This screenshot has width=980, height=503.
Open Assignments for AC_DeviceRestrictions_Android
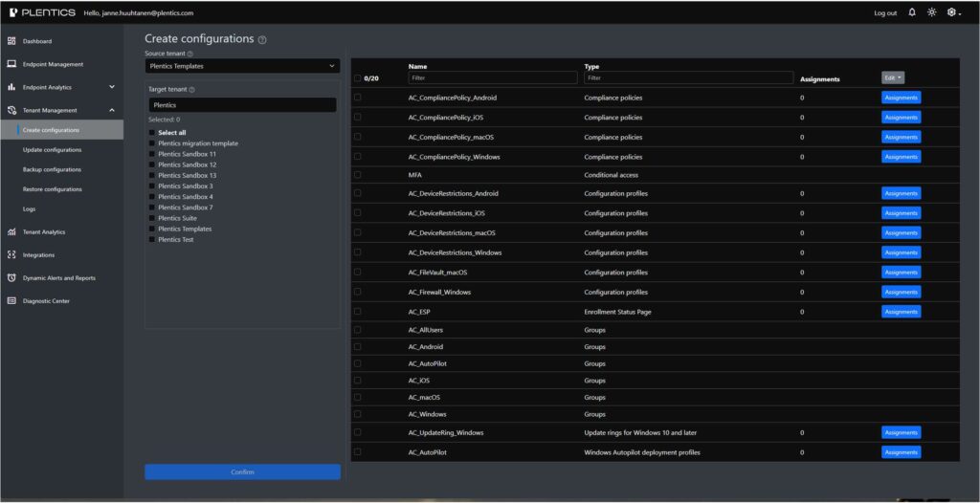coord(902,194)
